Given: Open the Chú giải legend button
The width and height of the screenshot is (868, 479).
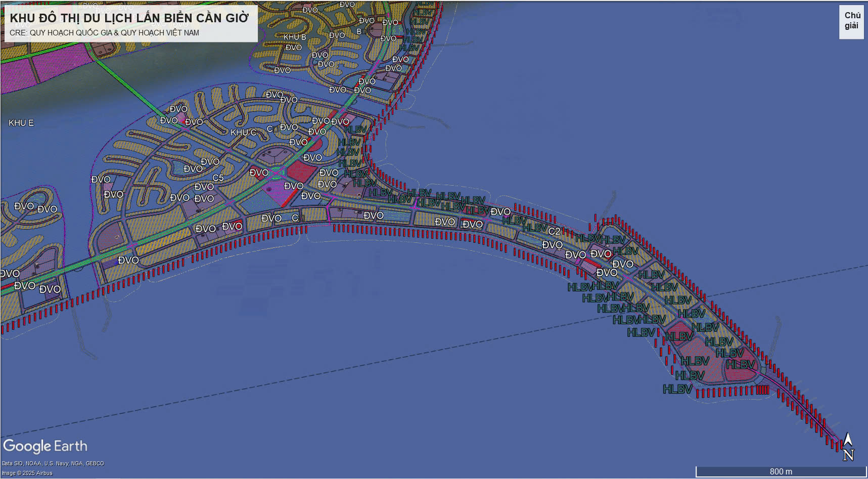Looking at the screenshot, I should (x=851, y=21).
